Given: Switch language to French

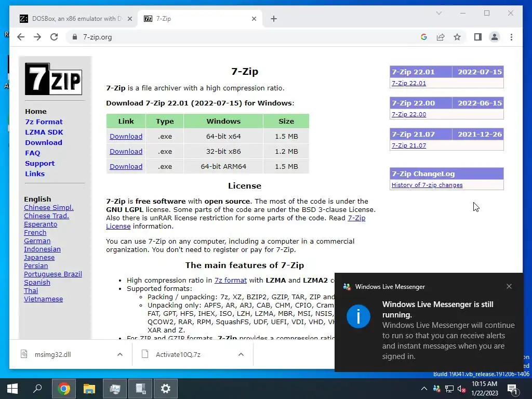Looking at the screenshot, I should tap(35, 232).
